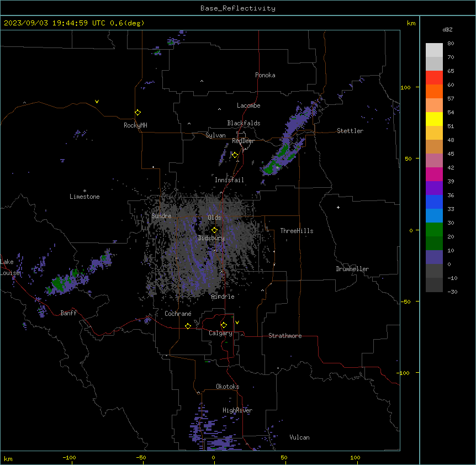Click the dBZ legend heading
The image size is (476, 465).
447,29
